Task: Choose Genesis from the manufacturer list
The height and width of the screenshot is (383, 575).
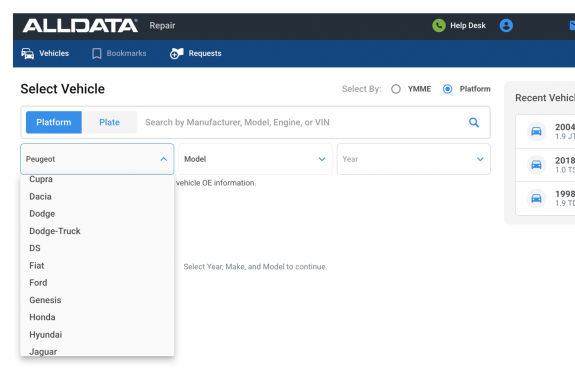Action: (x=97, y=300)
